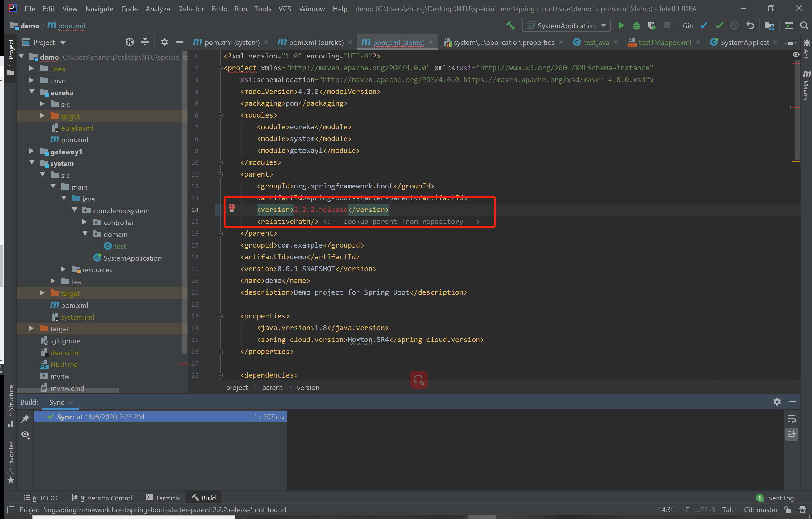812x519 pixels.
Task: Toggle the Build view eye filter
Action: point(25,435)
